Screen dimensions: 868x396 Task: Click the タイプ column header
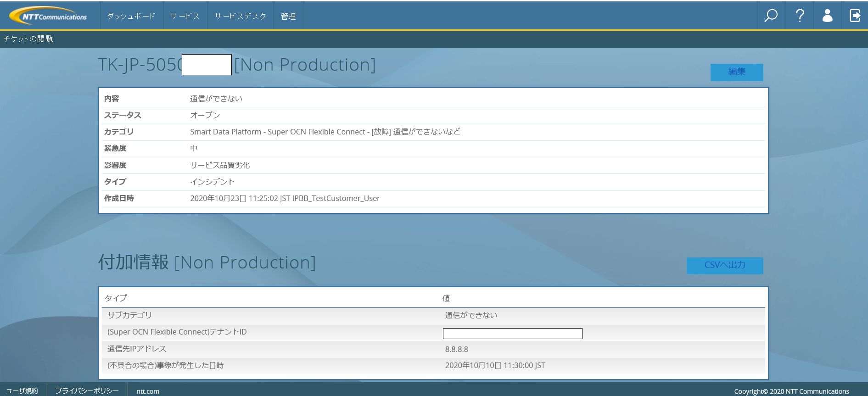tap(116, 298)
